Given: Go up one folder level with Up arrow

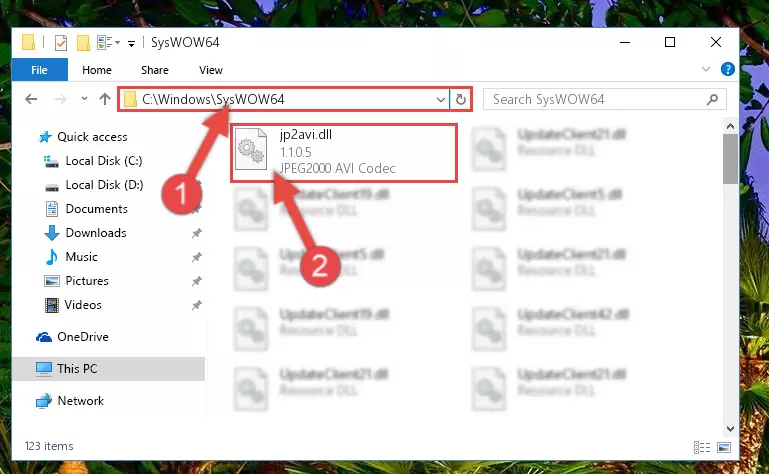Looking at the screenshot, I should coord(104,99).
